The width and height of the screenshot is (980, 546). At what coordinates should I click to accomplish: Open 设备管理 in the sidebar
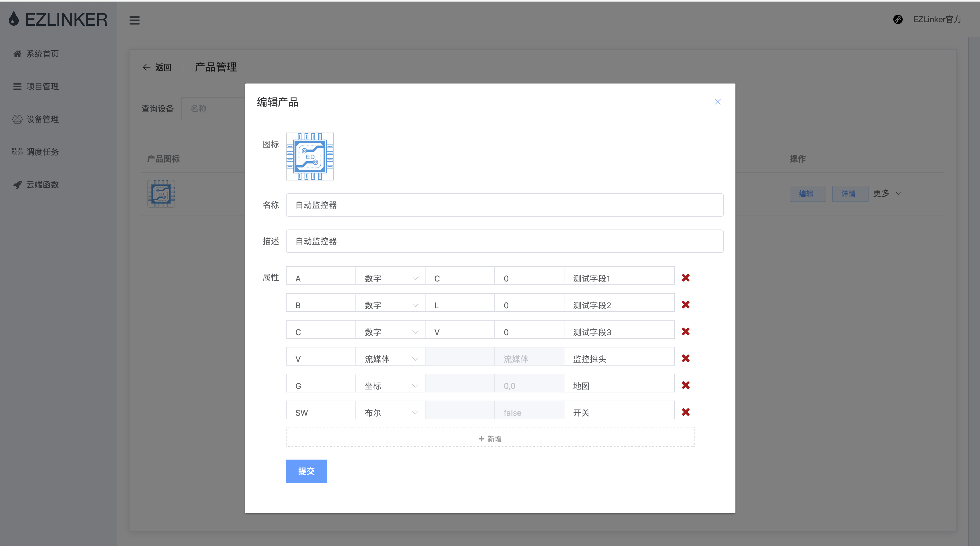coord(42,119)
